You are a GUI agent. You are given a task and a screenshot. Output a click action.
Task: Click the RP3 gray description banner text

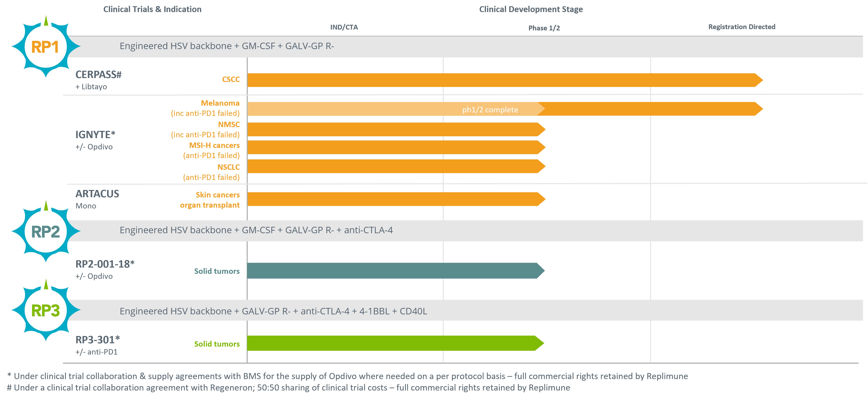pyautogui.click(x=273, y=311)
